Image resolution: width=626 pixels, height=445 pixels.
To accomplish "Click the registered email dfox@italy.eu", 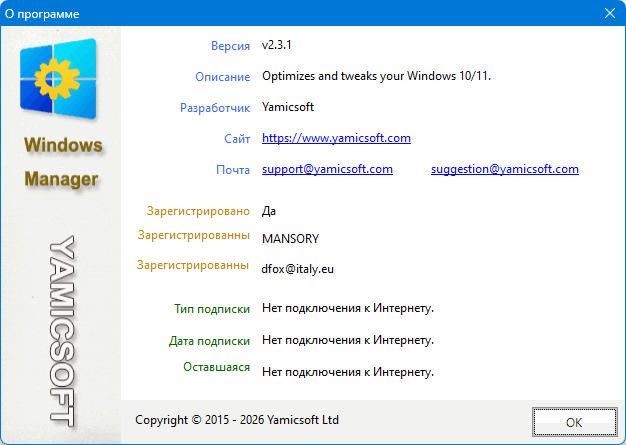I will tap(297, 269).
